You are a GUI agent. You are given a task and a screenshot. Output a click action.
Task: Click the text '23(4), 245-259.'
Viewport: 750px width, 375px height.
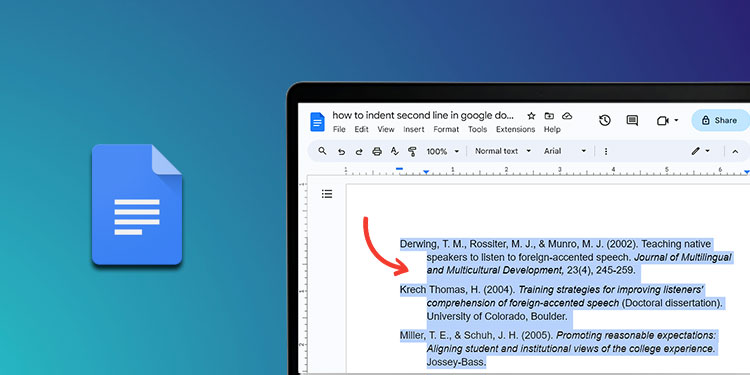click(x=601, y=270)
